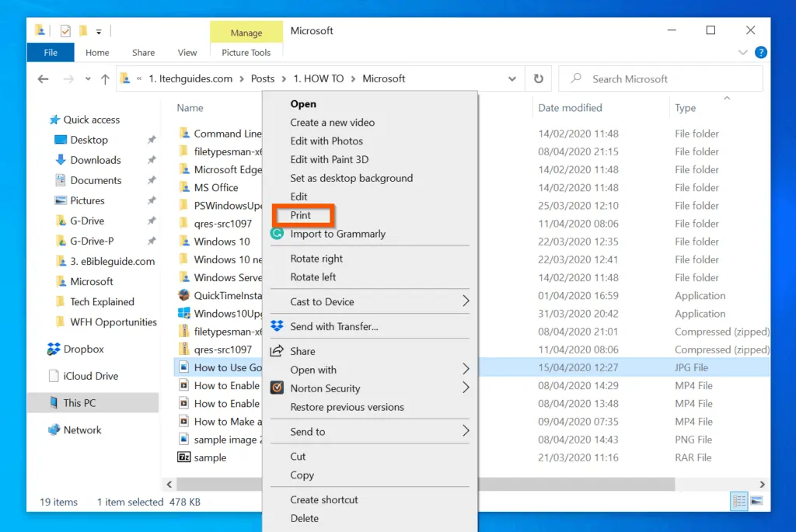
Task: Select Print from the context menu
Action: pos(302,215)
